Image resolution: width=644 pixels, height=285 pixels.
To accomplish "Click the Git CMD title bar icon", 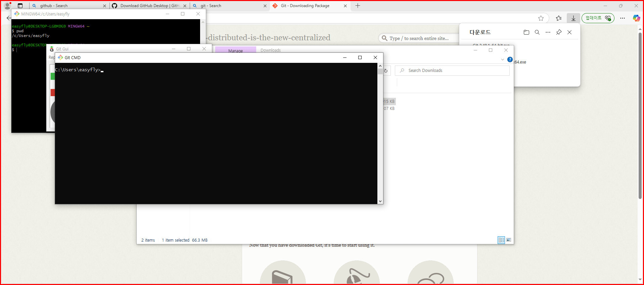I will pyautogui.click(x=60, y=57).
